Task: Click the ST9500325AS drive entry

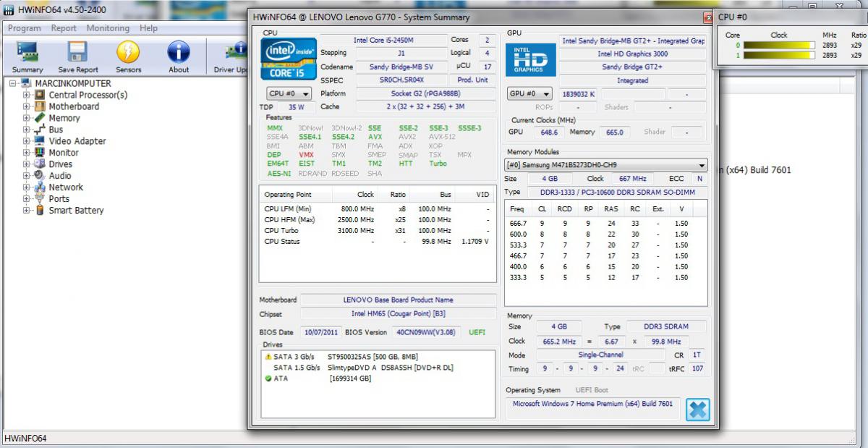Action: pos(373,357)
